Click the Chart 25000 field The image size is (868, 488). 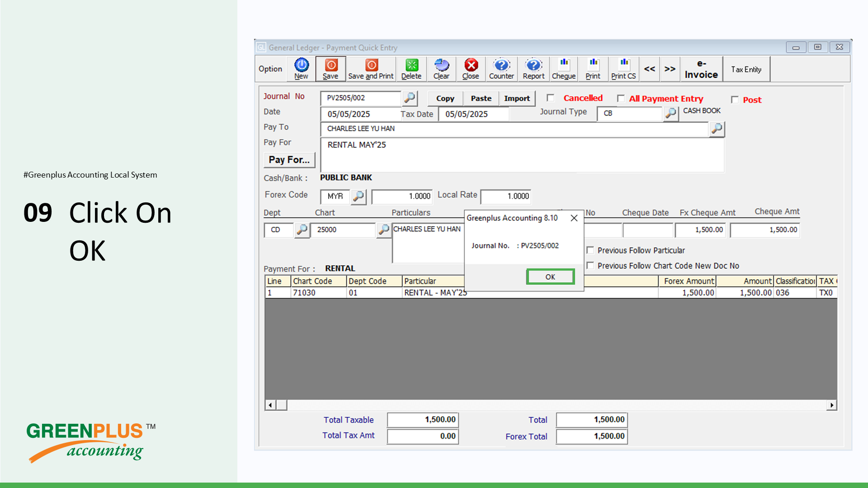coord(343,230)
